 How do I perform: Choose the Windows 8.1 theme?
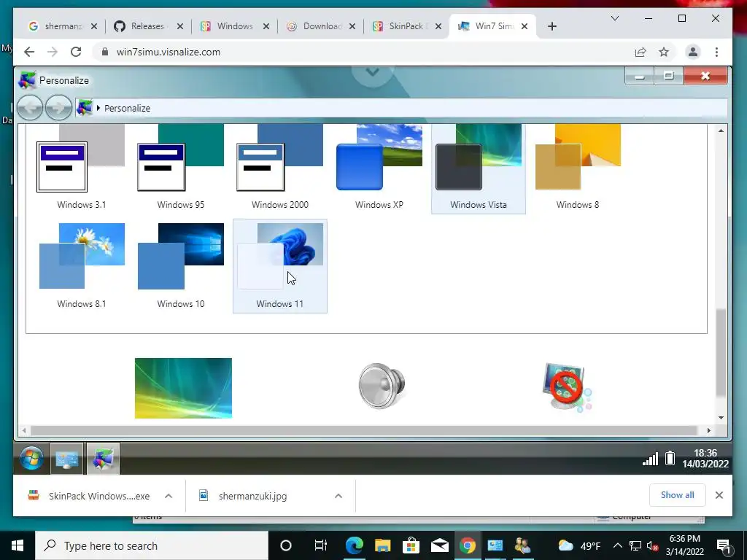81,265
